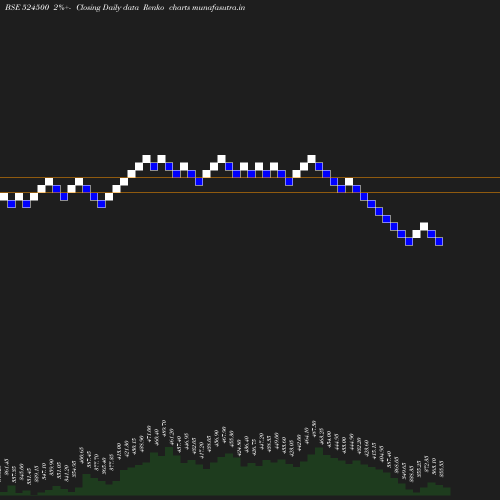The height and width of the screenshot is (500, 500).
Task: Click the 471.00 price label
Action: pyautogui.click(x=149, y=434)
